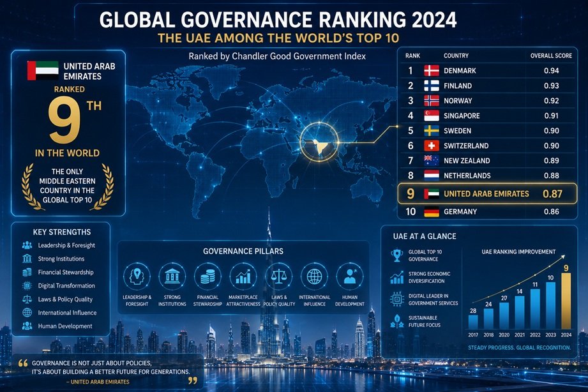Click the Strong Institutions pillar building icon

pos(172,277)
